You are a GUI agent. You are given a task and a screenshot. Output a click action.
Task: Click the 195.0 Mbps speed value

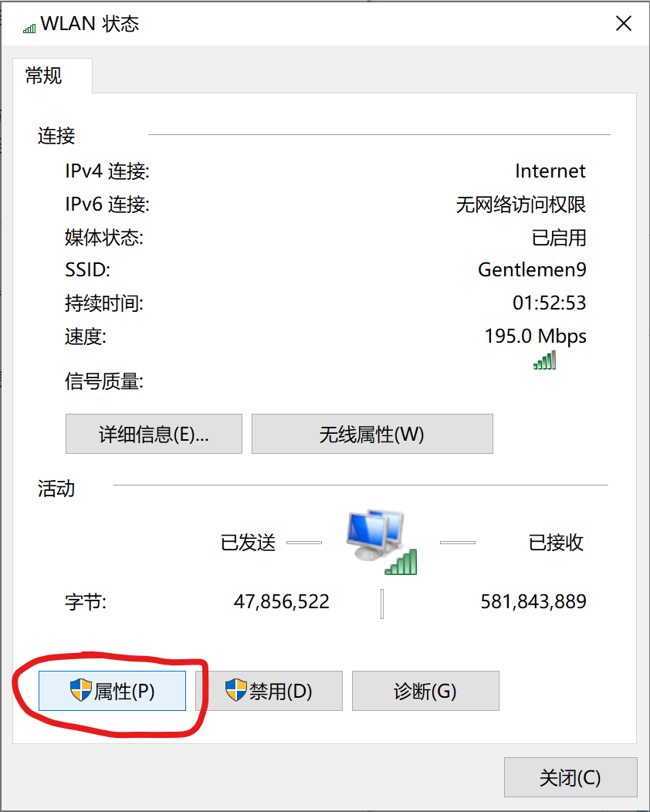(536, 336)
